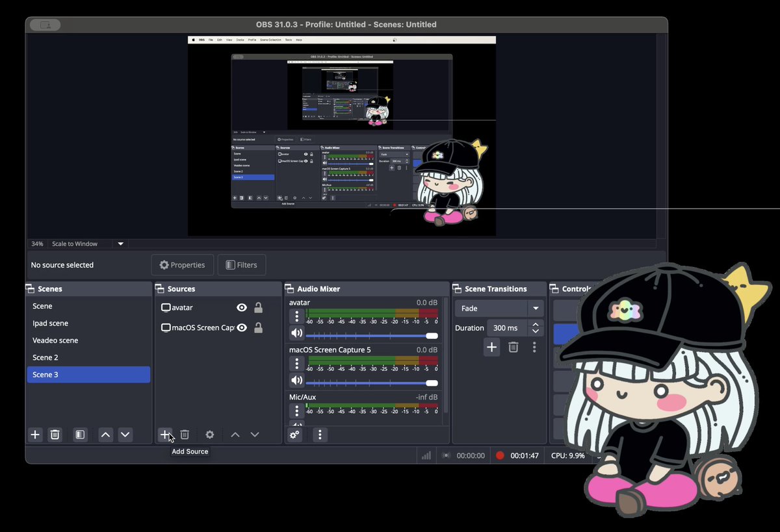Viewport: 780px width, 532px height.
Task: Add a configurable transition with plus icon
Action: point(492,348)
